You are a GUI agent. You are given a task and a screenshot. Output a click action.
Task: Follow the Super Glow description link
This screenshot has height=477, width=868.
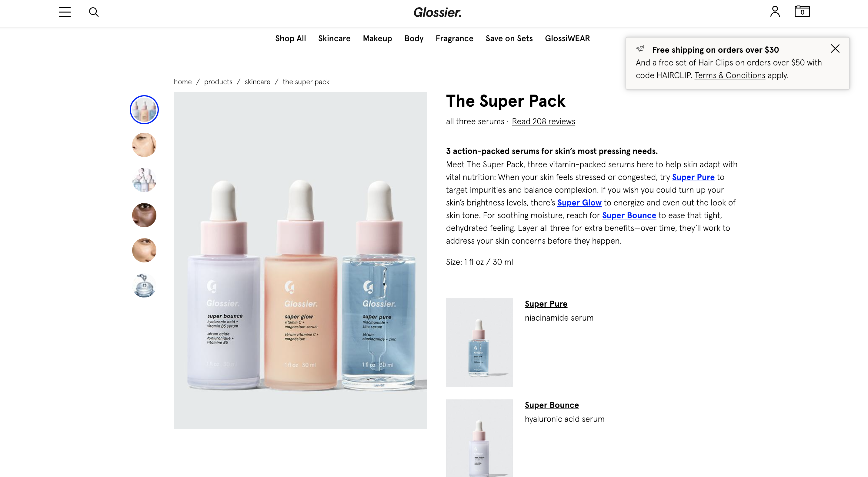tap(579, 203)
